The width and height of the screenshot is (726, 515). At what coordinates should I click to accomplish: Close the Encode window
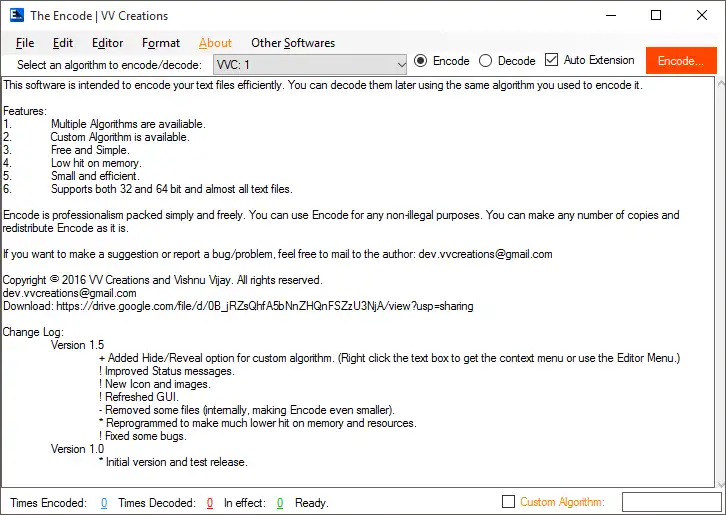click(x=701, y=15)
